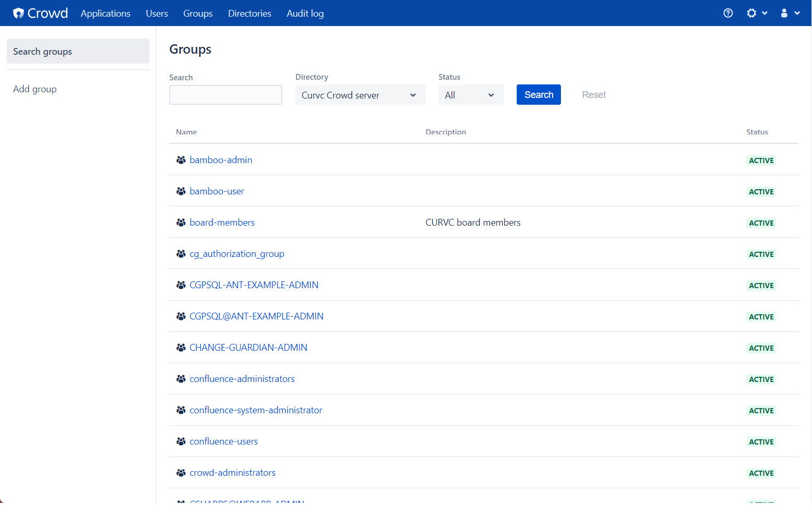Click the Status column header
This screenshot has width=812, height=506.
757,132
